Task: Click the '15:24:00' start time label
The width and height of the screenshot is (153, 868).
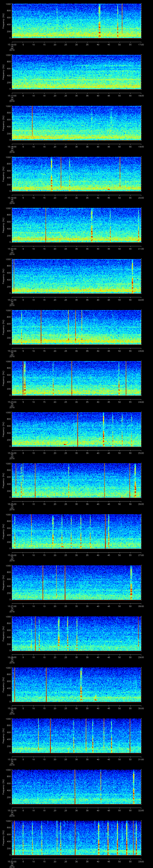Action: click(12, 453)
